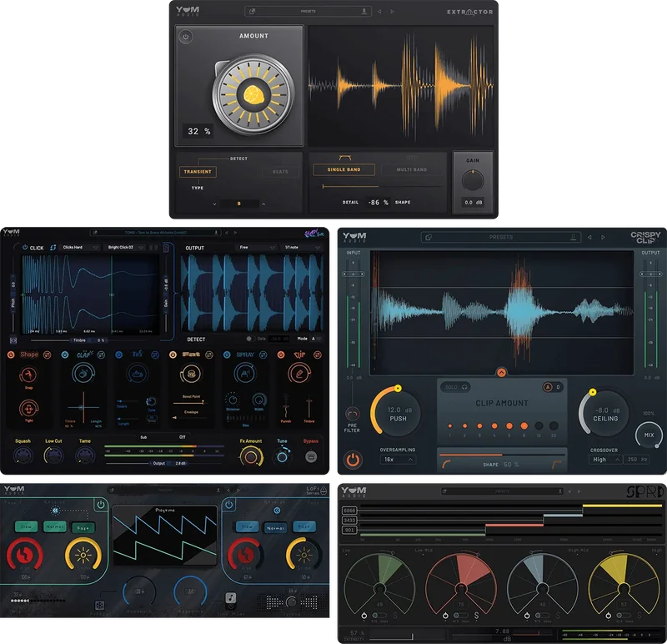Click the Detail/Shape slider in Extractor
The width and height of the screenshot is (667, 644).
click(x=382, y=186)
